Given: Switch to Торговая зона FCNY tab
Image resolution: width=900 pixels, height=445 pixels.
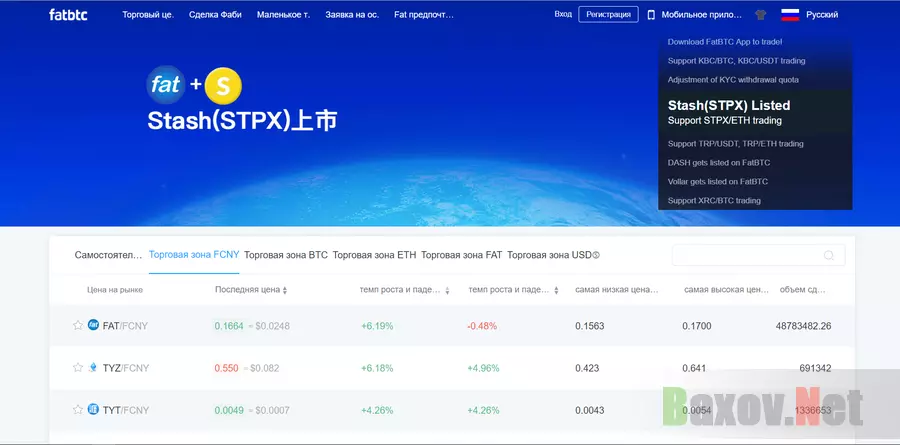Looking at the screenshot, I should pyautogui.click(x=194, y=255).
